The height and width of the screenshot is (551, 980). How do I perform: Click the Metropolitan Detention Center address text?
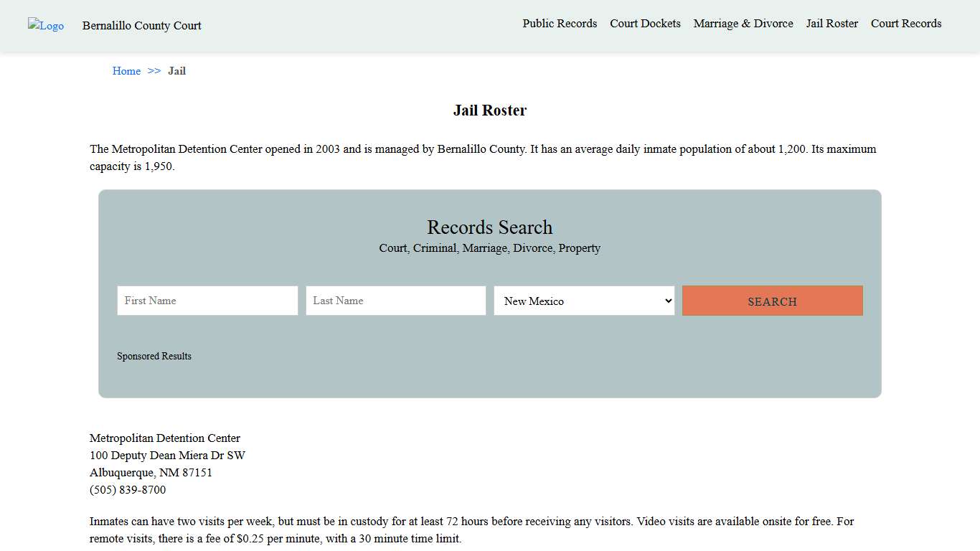[x=167, y=455]
